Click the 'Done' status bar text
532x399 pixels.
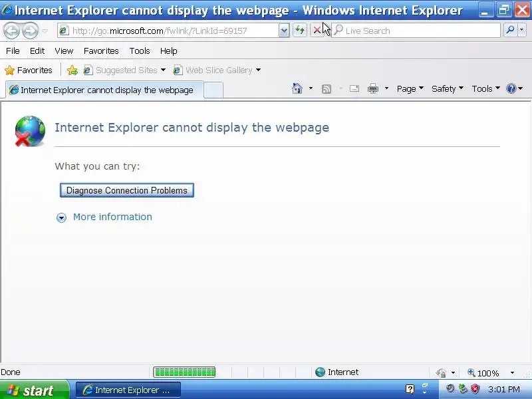pyautogui.click(x=11, y=372)
